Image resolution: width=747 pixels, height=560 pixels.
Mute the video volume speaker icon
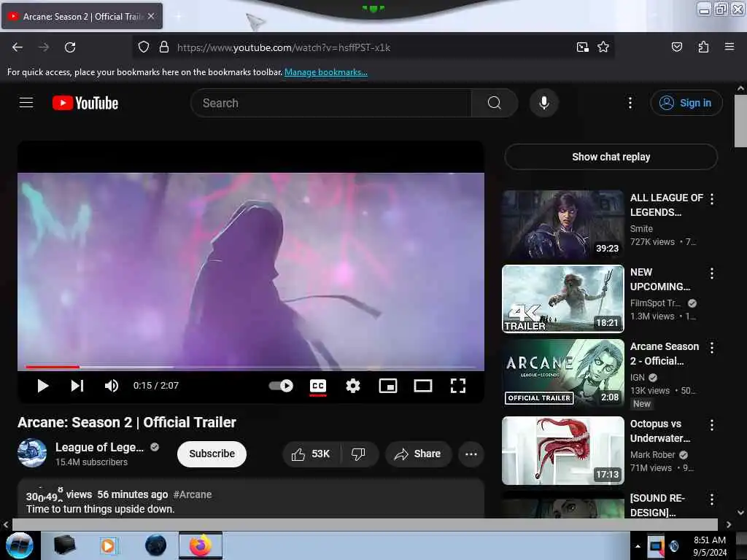[112, 386]
